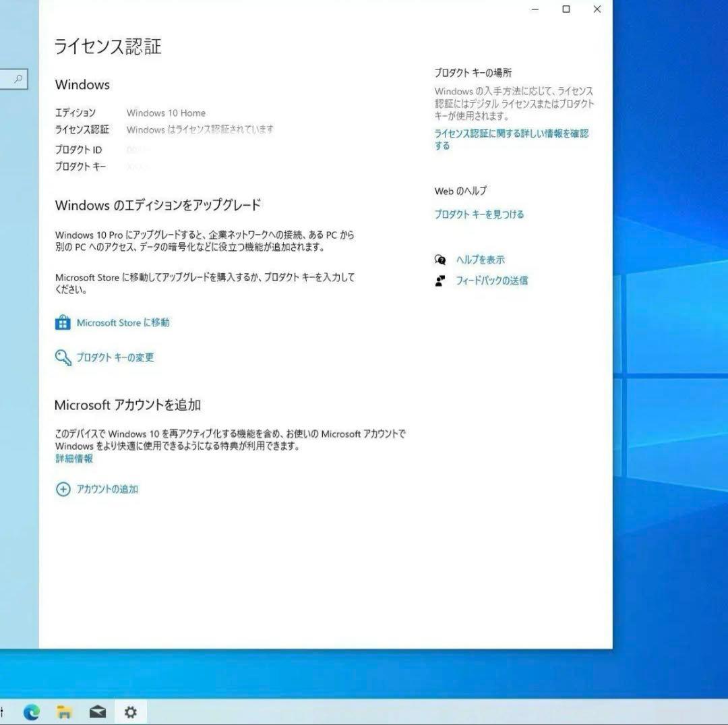Open the Mail app from the taskbar
The height and width of the screenshot is (725, 728).
tap(98, 712)
